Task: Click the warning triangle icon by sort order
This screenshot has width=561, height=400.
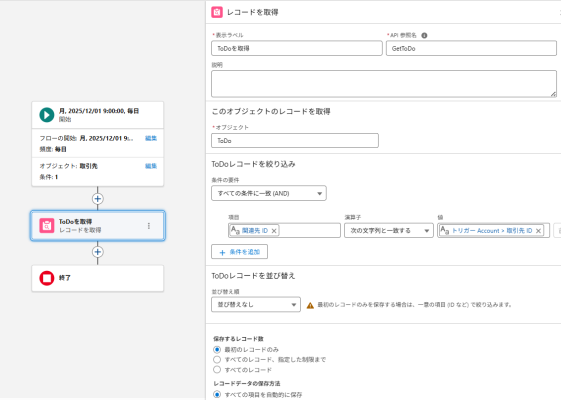Action: click(310, 305)
